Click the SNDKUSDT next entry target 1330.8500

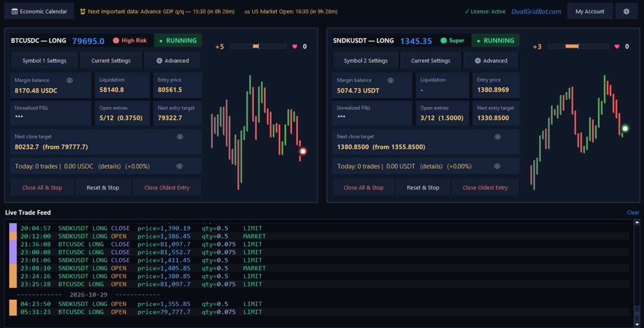[x=493, y=118]
